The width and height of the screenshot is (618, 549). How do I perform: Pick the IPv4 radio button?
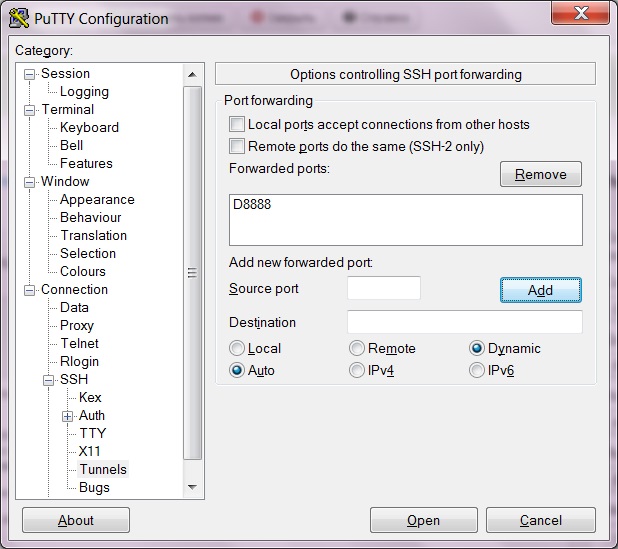pyautogui.click(x=357, y=370)
